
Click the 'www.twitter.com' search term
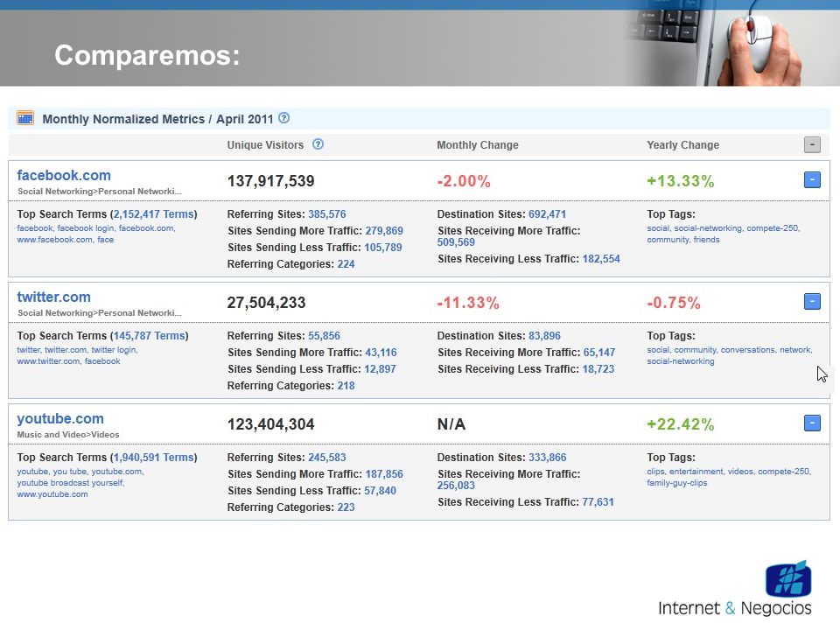(48, 361)
